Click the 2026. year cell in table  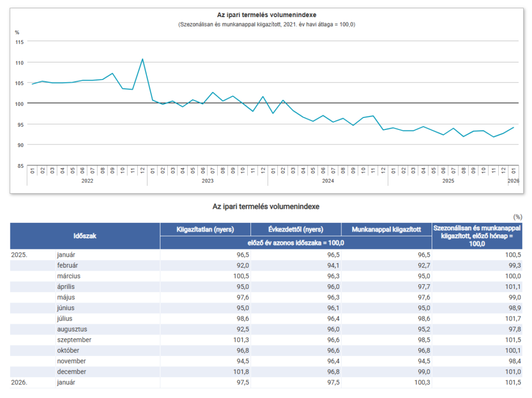[19, 382]
